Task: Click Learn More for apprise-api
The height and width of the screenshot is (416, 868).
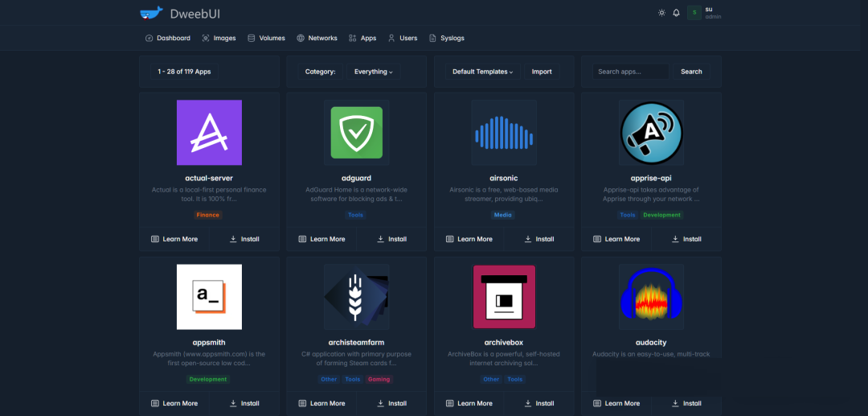Action: (616, 239)
